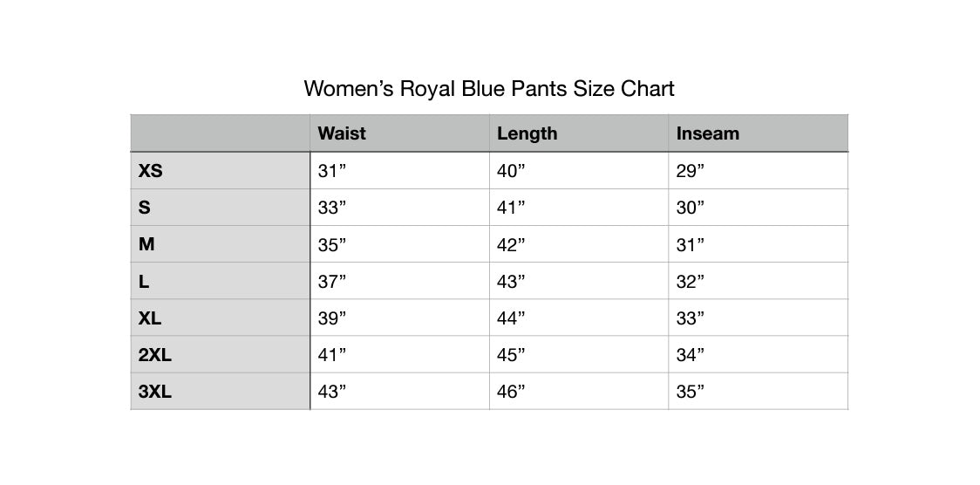Select the M size row label

pyautogui.click(x=146, y=244)
